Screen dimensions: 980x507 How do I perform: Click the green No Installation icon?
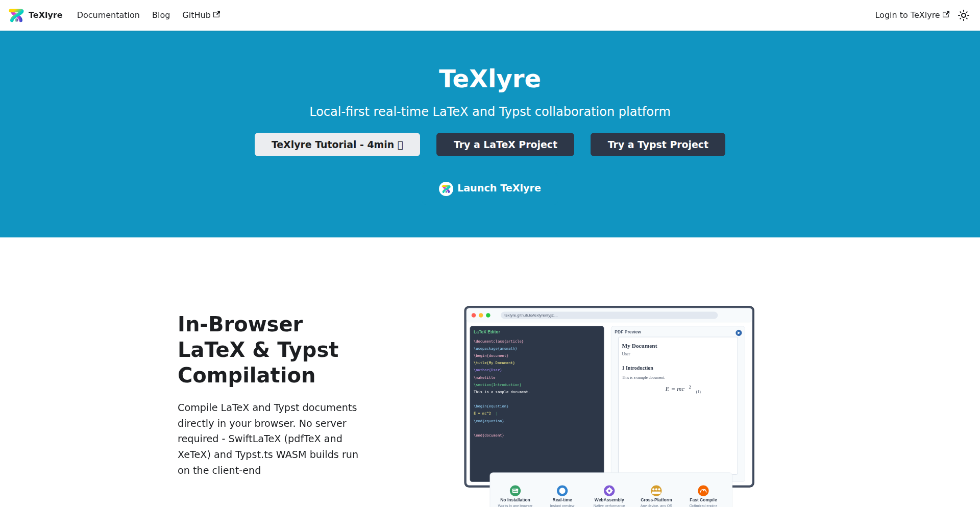[x=516, y=491]
